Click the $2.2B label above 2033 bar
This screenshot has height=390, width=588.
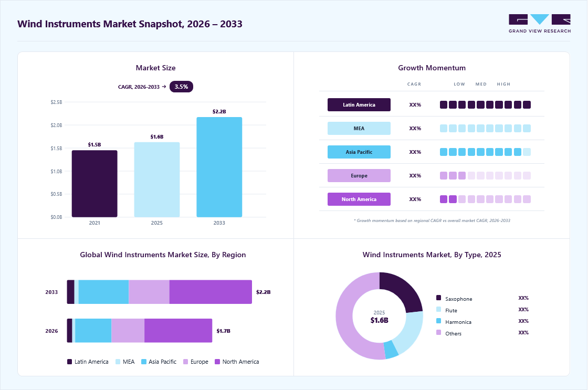click(x=219, y=111)
